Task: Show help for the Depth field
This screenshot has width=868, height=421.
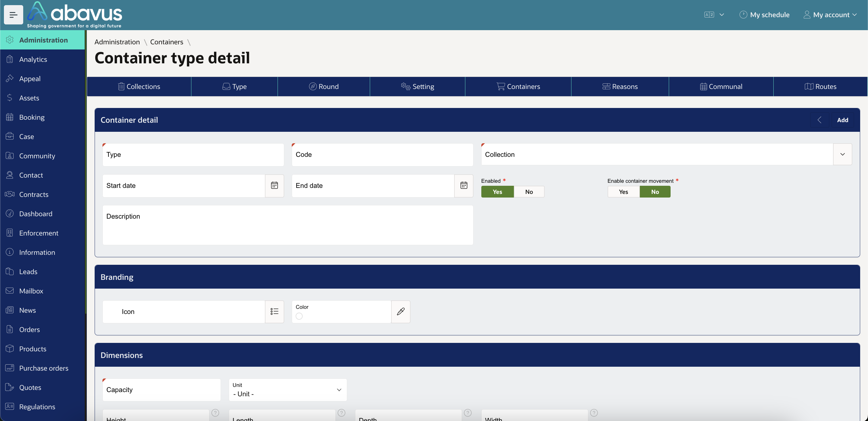Action: point(468,413)
